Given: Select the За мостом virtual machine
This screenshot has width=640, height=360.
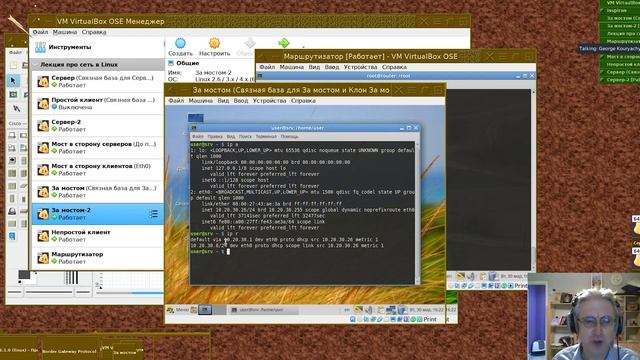Looking at the screenshot, I should point(98,191).
